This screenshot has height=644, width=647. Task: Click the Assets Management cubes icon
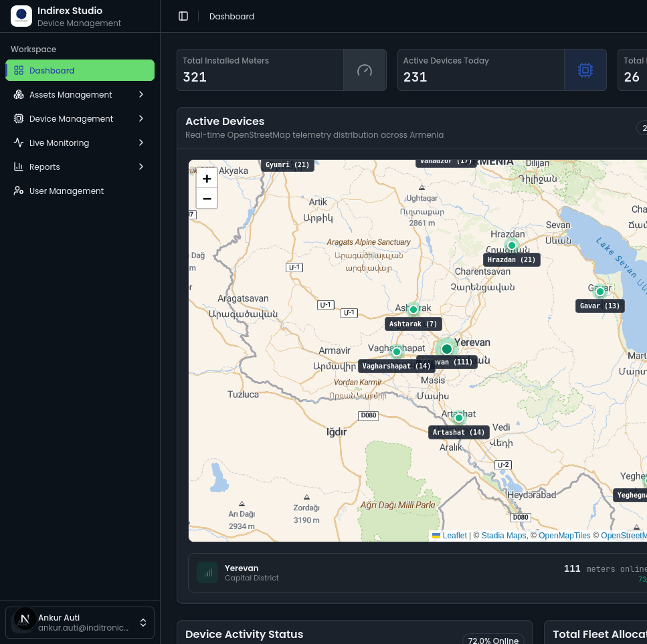coord(19,94)
